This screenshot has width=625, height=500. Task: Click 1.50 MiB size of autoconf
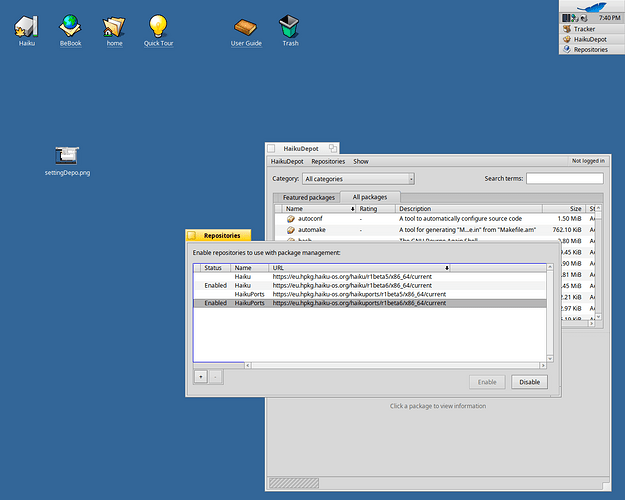(569, 219)
